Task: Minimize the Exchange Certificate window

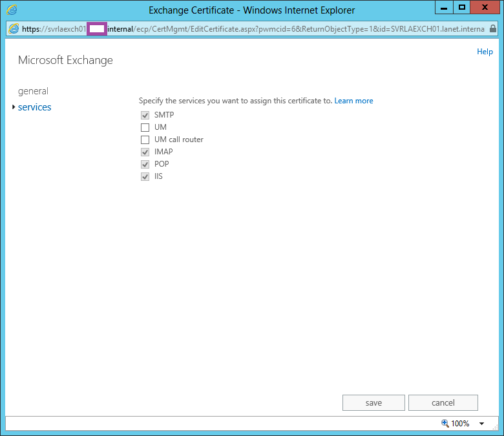Action: (x=444, y=7)
